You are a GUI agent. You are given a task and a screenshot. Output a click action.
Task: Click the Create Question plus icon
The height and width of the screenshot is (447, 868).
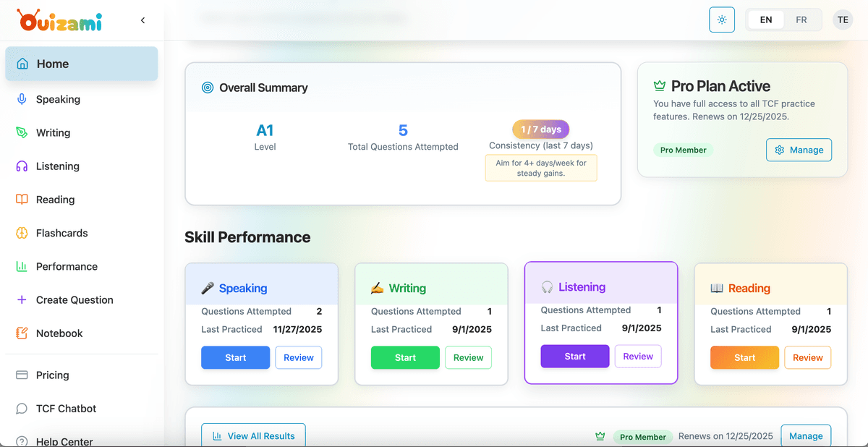(21, 299)
